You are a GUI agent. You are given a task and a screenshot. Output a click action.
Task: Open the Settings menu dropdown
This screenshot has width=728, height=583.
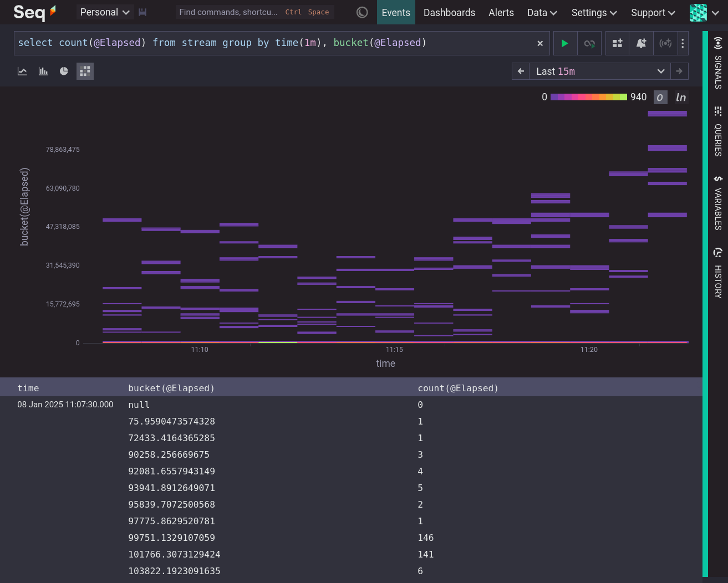(594, 12)
